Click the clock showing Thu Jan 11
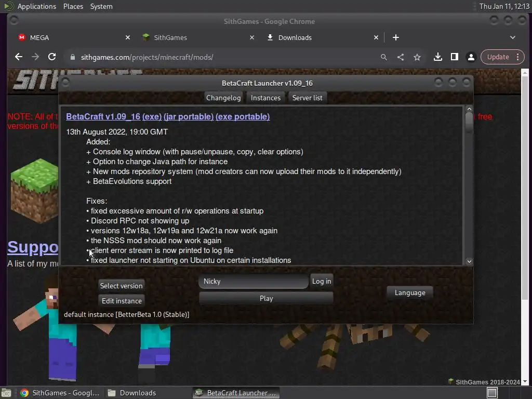Image resolution: width=532 pixels, height=399 pixels. pos(504,6)
